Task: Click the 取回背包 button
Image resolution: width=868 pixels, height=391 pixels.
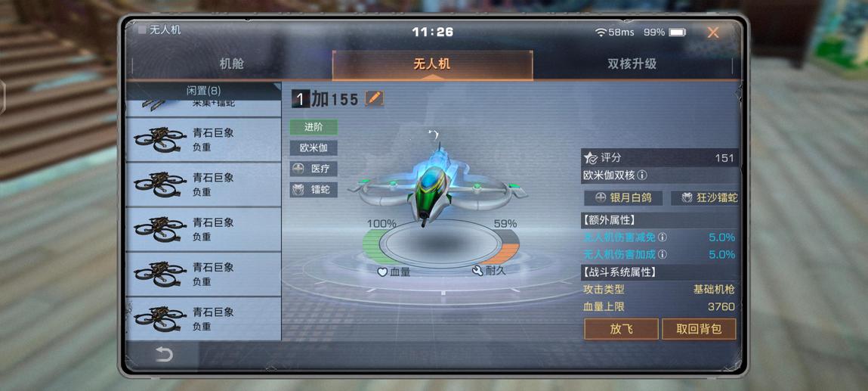Action: pos(700,329)
